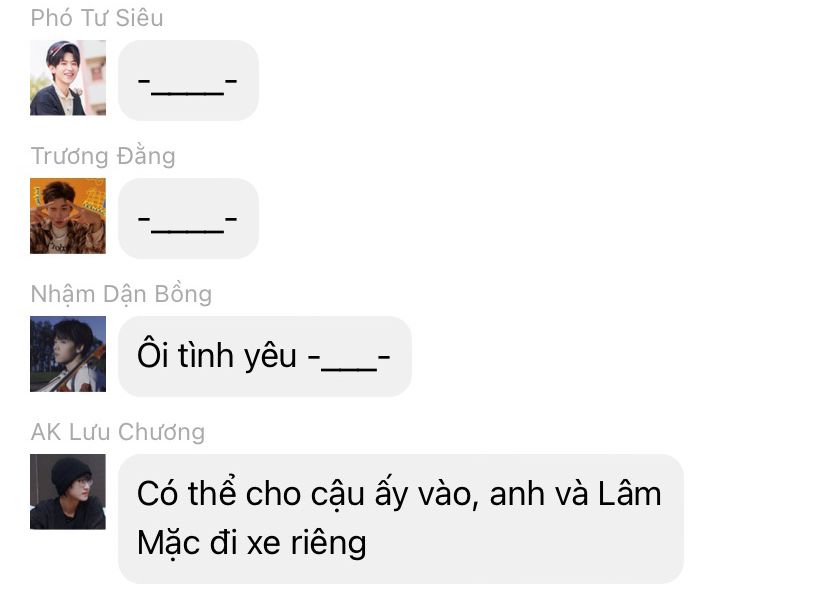
Task: Click the word "Chương" in the sender label
Action: (x=162, y=432)
